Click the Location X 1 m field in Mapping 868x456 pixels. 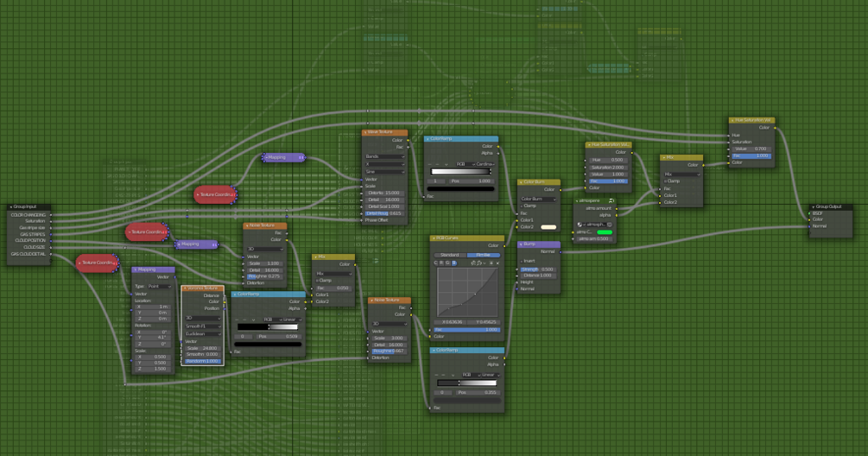[154, 307]
